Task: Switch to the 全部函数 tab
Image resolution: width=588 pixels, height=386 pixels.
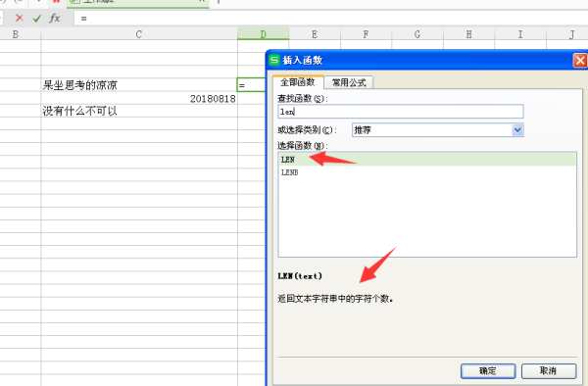Action: [298, 82]
